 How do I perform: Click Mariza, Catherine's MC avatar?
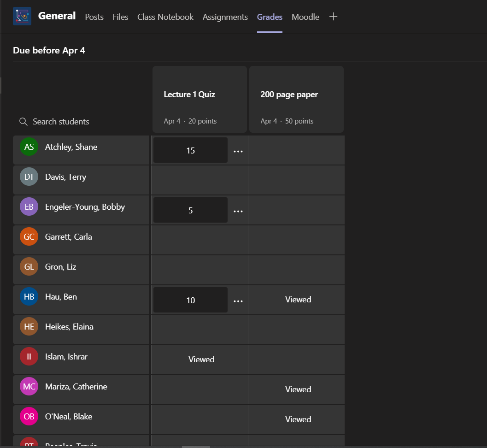(x=29, y=387)
